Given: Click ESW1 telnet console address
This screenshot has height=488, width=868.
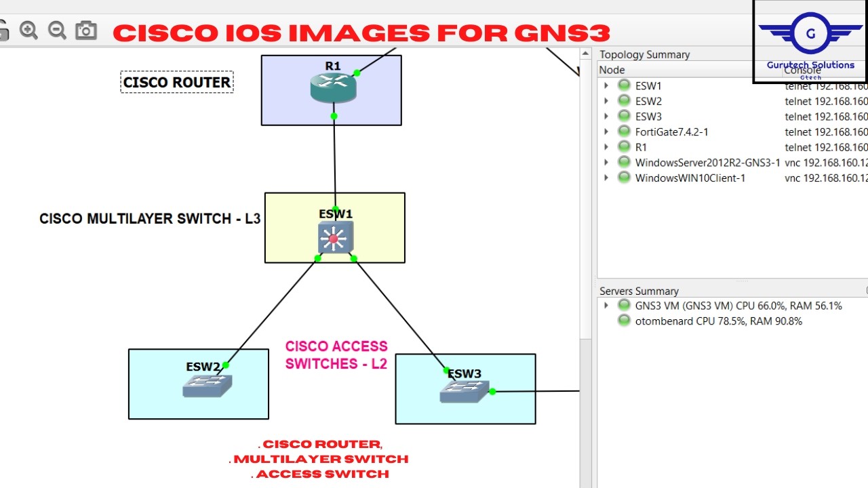Looking at the screenshot, I should [x=826, y=85].
